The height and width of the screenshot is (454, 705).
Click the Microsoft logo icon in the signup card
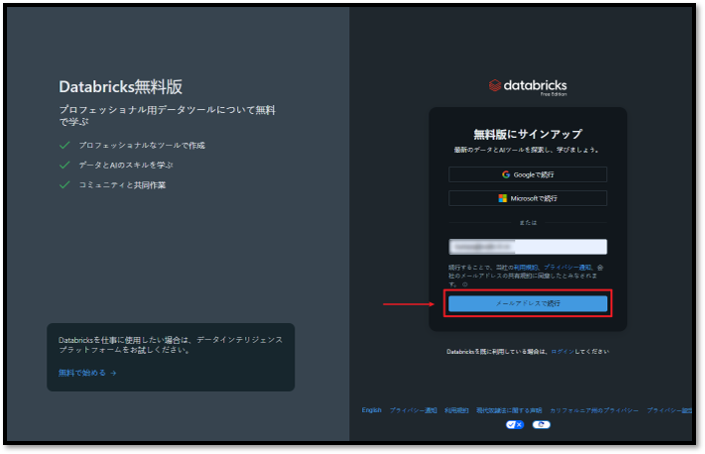tap(503, 198)
